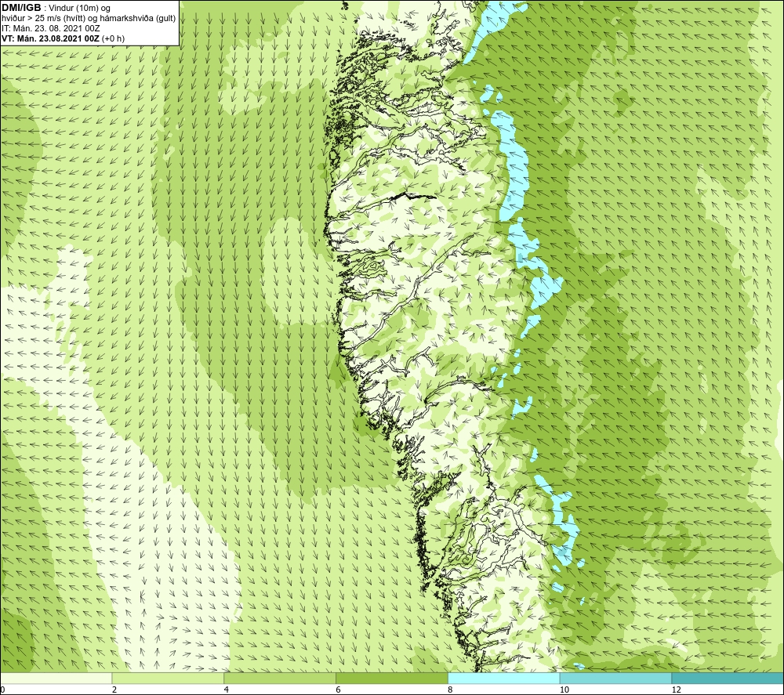784x695 pixels.
Task: Click the 'hviður > 25 m/s (hvítt)' line
Action: click(x=89, y=19)
